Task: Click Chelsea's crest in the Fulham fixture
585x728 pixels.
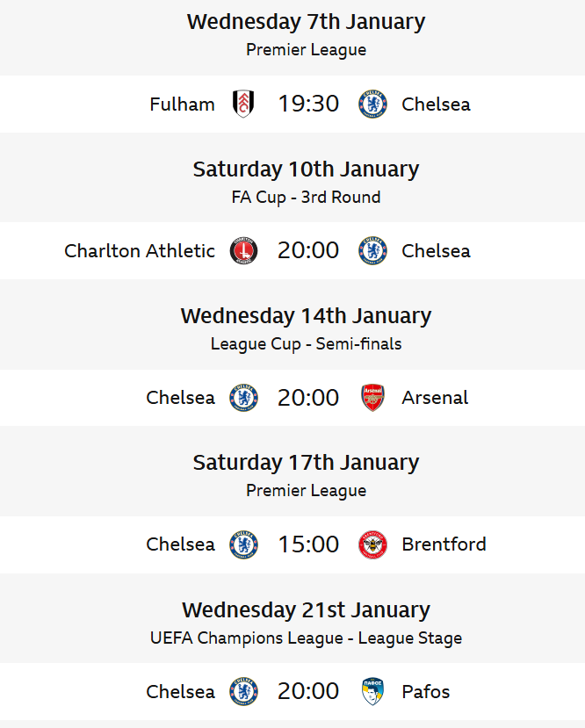Action: pyautogui.click(x=372, y=105)
